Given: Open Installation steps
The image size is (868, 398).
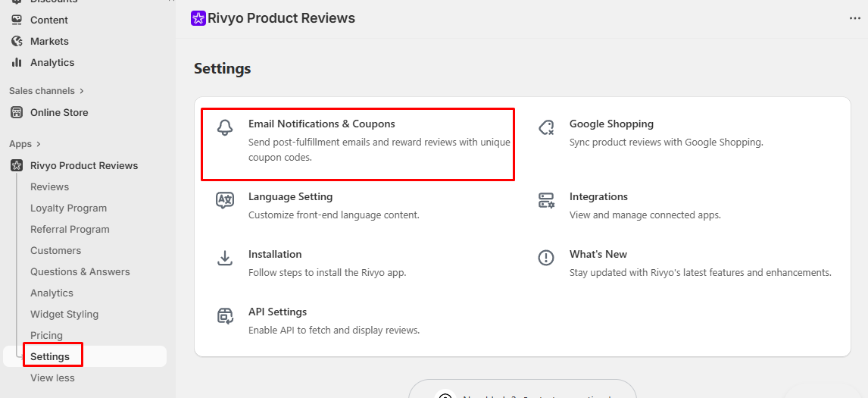Looking at the screenshot, I should click(275, 255).
